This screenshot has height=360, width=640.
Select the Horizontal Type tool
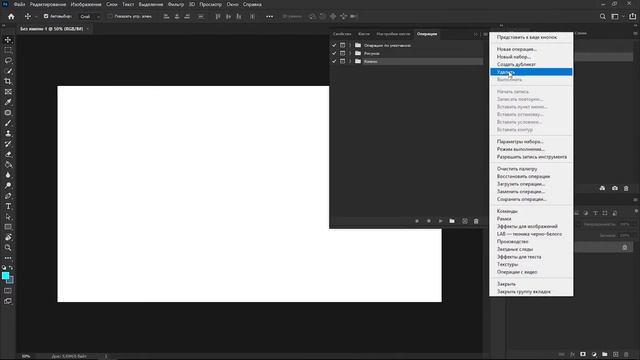point(8,206)
